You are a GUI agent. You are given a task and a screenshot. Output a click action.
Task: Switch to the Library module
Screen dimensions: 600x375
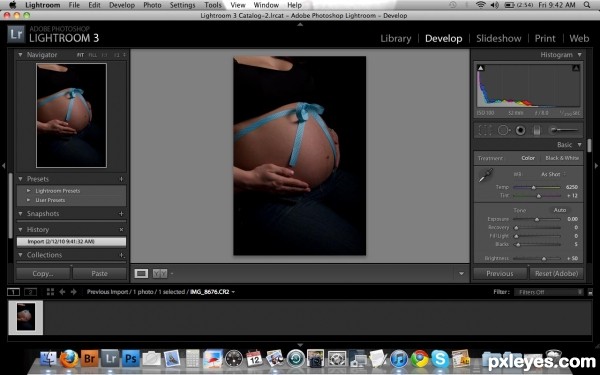tap(396, 39)
